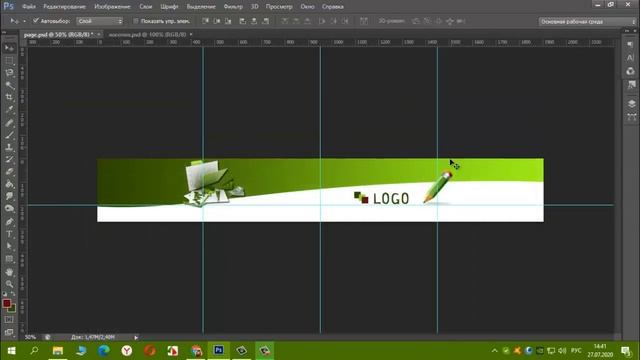Open the Справка menu

(333, 7)
